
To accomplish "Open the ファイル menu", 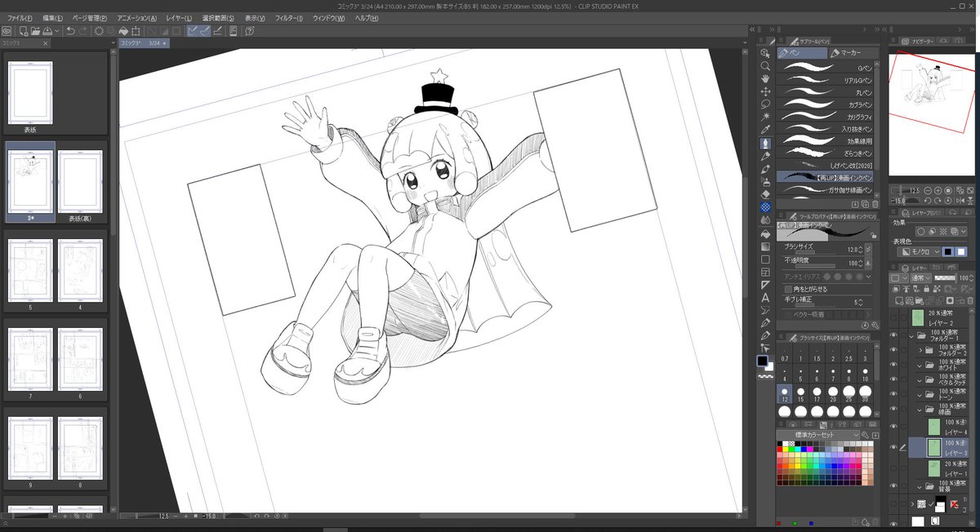I will coord(20,18).
